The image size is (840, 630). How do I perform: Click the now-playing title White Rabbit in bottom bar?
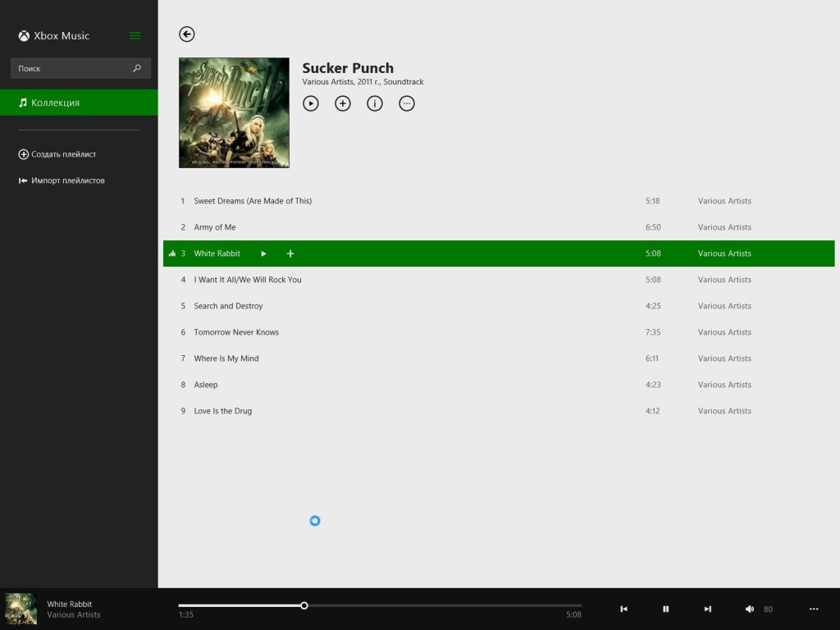pyautogui.click(x=69, y=604)
